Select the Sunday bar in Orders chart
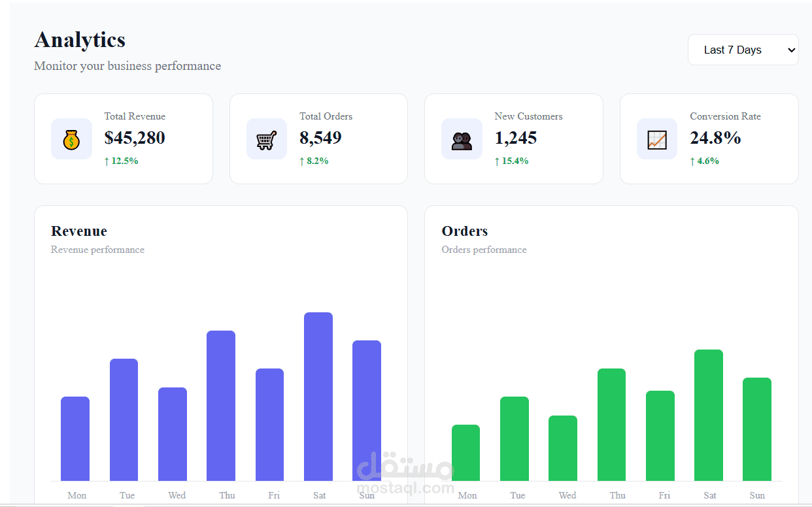 (757, 429)
